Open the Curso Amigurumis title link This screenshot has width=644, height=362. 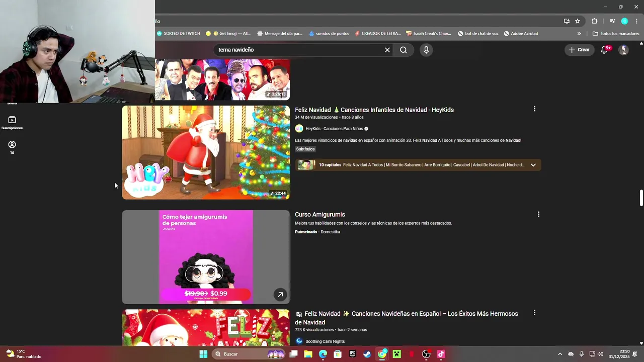pyautogui.click(x=320, y=215)
